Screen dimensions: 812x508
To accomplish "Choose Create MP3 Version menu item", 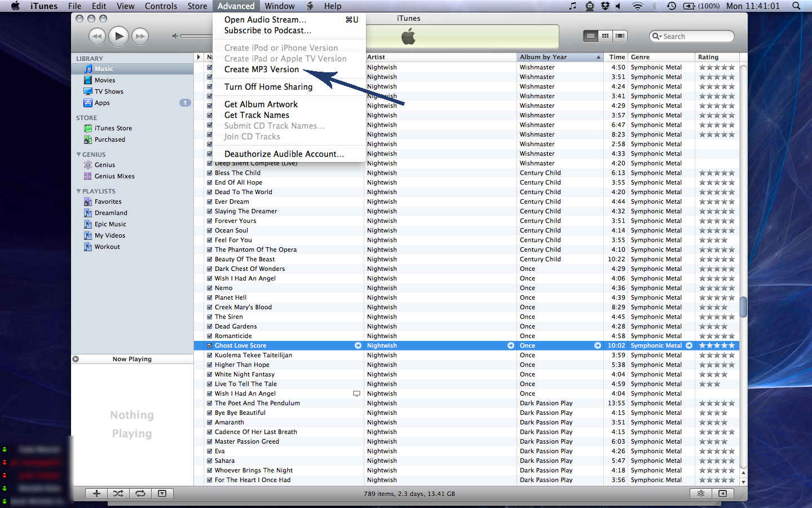I will tap(289, 69).
